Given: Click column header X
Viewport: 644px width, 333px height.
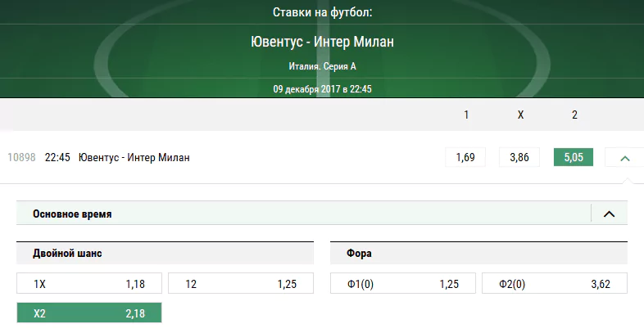Looking at the screenshot, I should pos(520,115).
